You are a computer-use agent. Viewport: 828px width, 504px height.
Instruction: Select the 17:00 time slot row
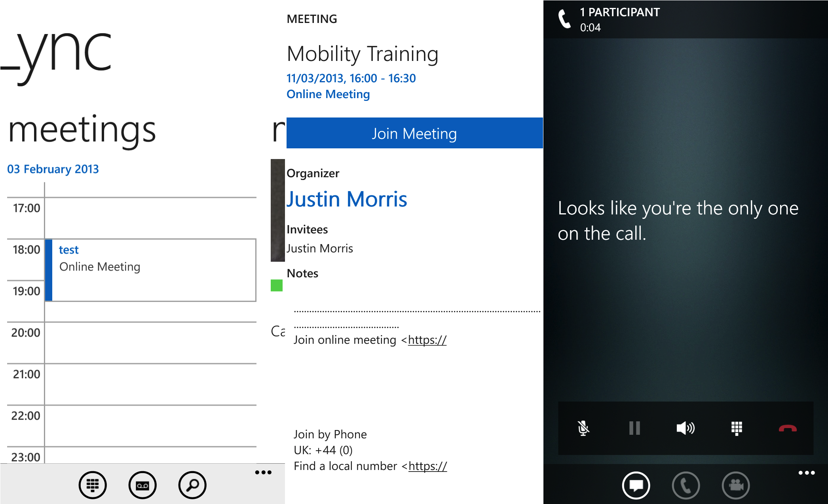(132, 218)
